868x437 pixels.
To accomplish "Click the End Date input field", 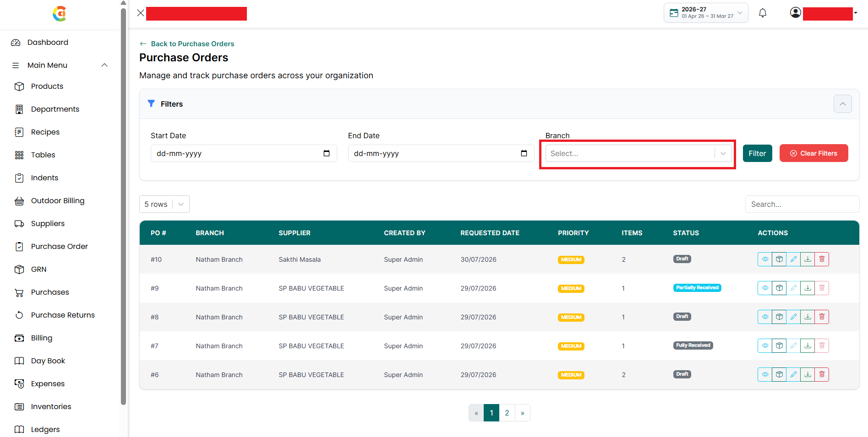I will pyautogui.click(x=441, y=153).
